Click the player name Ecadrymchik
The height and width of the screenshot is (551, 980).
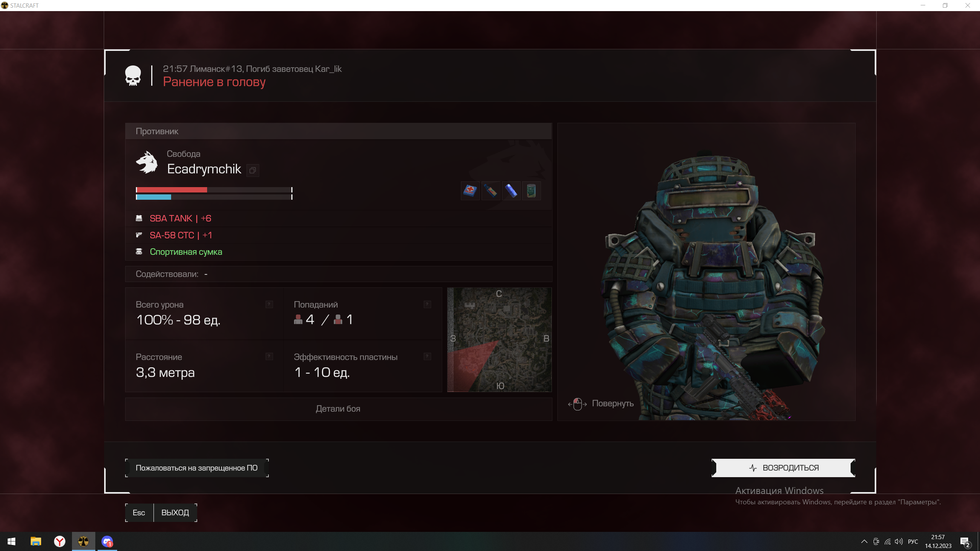[x=204, y=169]
